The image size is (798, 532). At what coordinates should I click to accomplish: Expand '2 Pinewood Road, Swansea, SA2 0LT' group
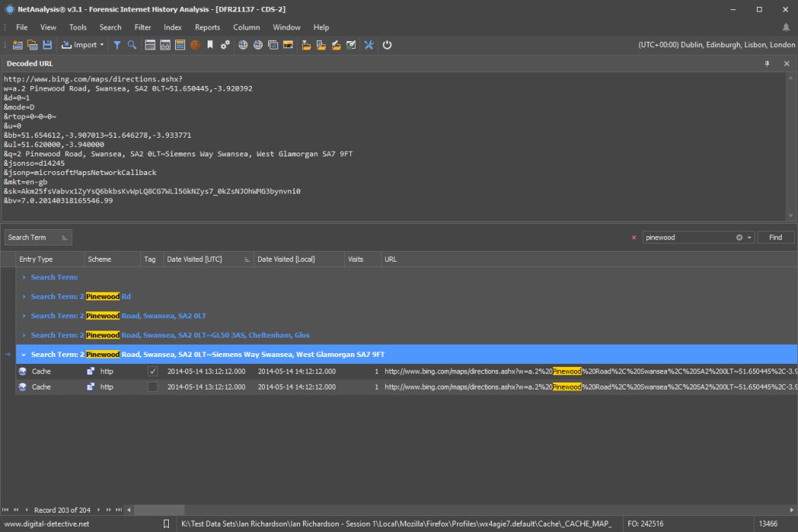click(x=24, y=316)
